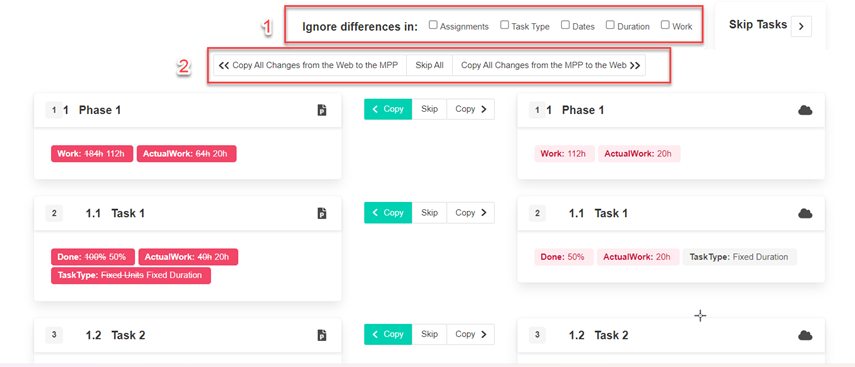Click the cloud icon on right Task 1 card
855x367 pixels.
click(805, 214)
